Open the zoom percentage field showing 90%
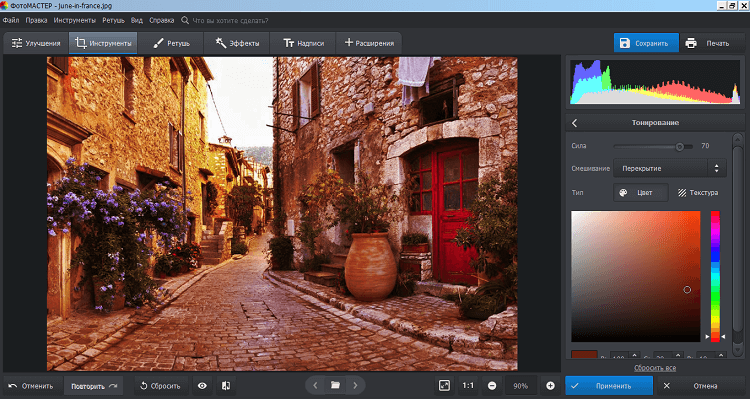 pyautogui.click(x=521, y=385)
